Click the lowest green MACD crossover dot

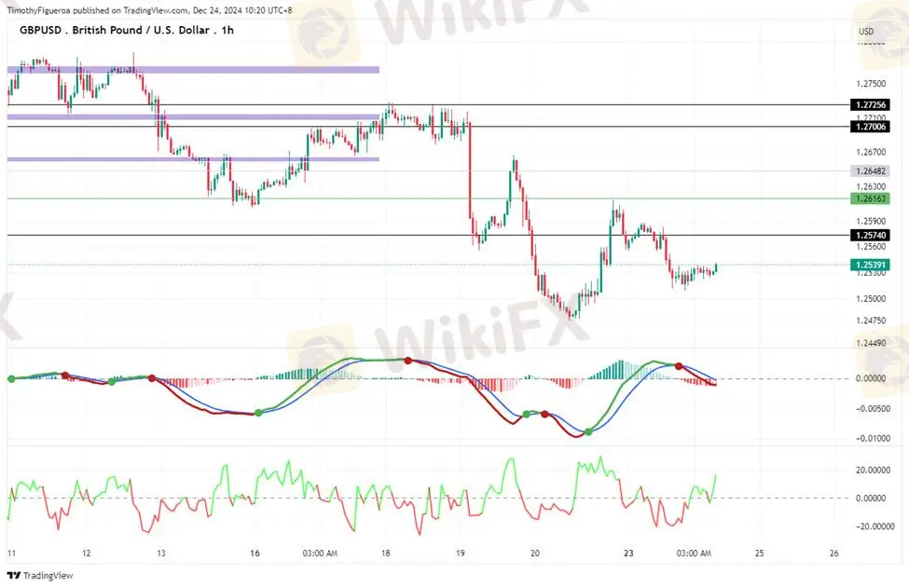click(587, 431)
